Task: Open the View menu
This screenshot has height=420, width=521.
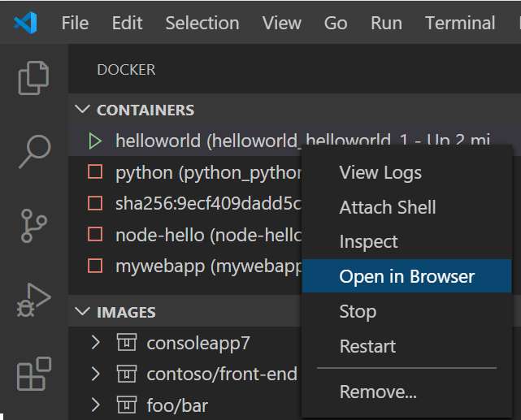Action: click(282, 24)
